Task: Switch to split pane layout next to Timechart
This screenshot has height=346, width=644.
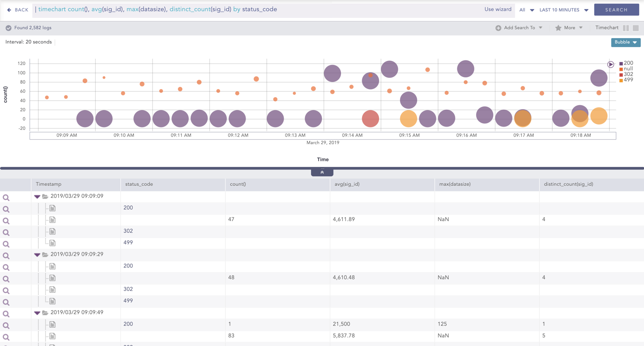Action: click(x=626, y=28)
